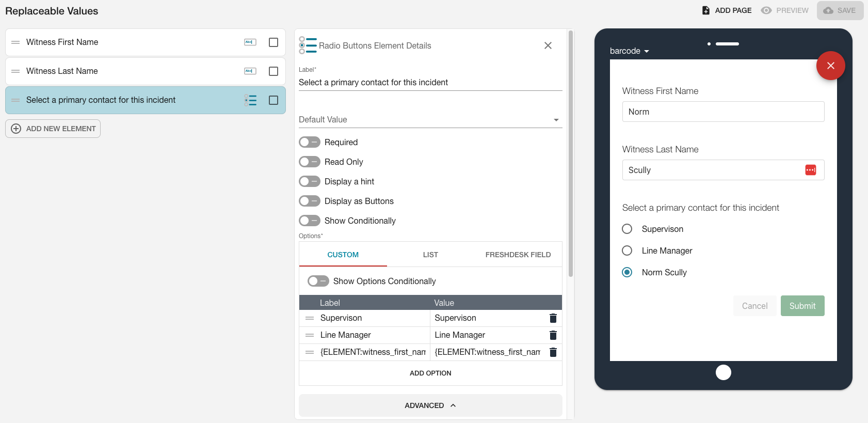Enable the Required toggle
Screen dimensions: 868x423
310,142
